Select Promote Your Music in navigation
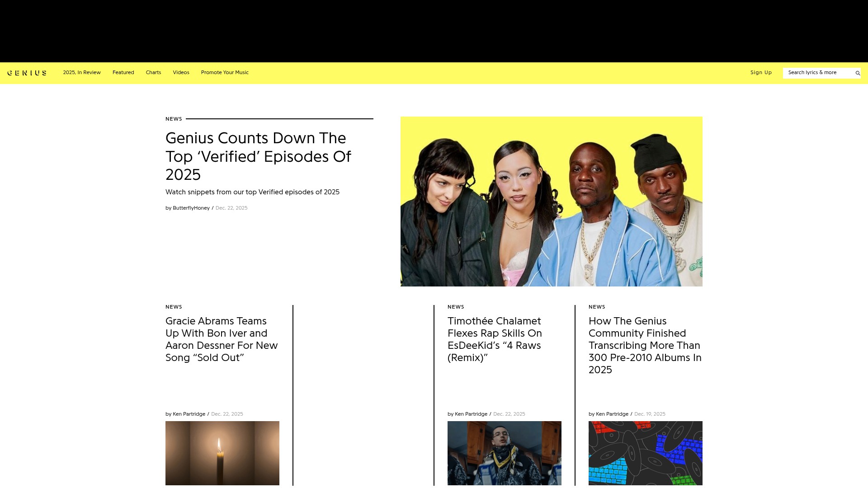The height and width of the screenshot is (488, 868). (x=225, y=73)
